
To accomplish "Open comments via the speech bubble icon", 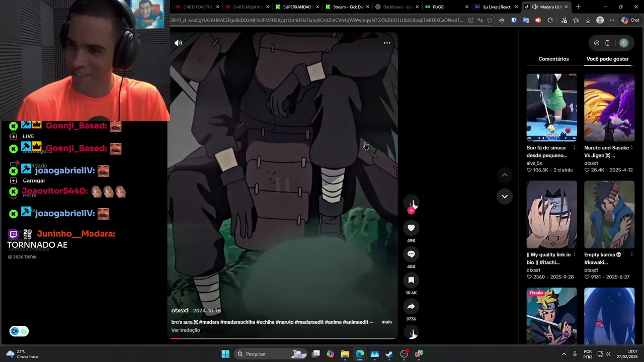I will 411,254.
